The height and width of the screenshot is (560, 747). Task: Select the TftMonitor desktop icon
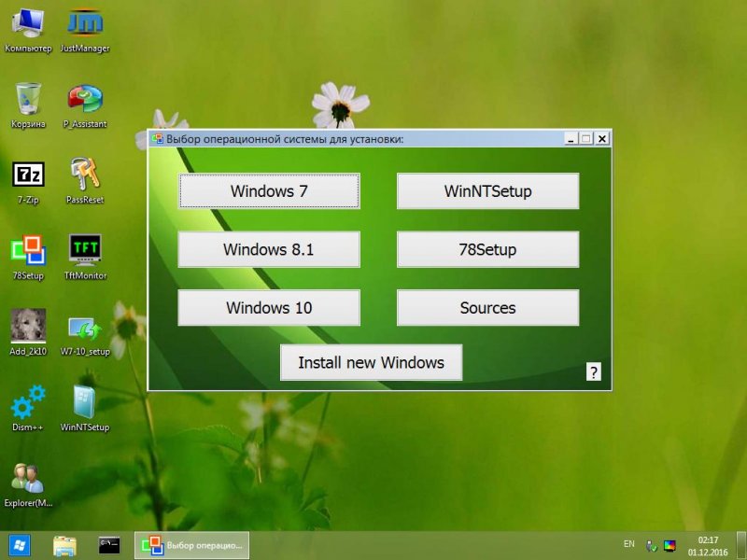[85, 258]
